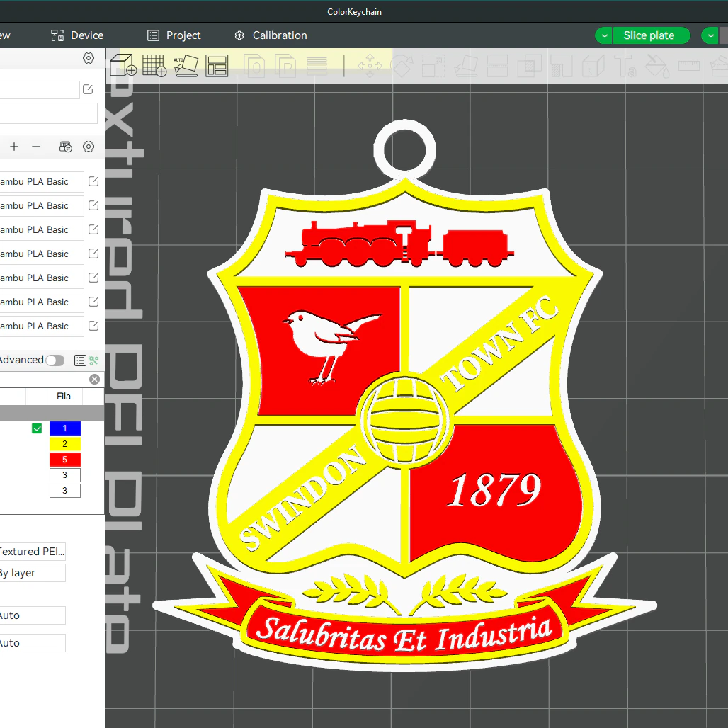Toggle the Advanced settings switch
This screenshot has width=728, height=728.
point(55,360)
